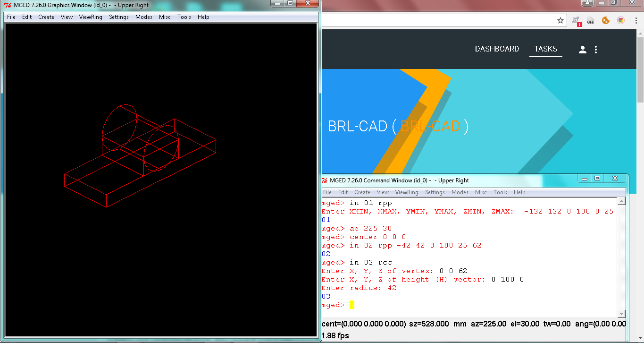Click the round multicolor extension icon

pos(621,20)
